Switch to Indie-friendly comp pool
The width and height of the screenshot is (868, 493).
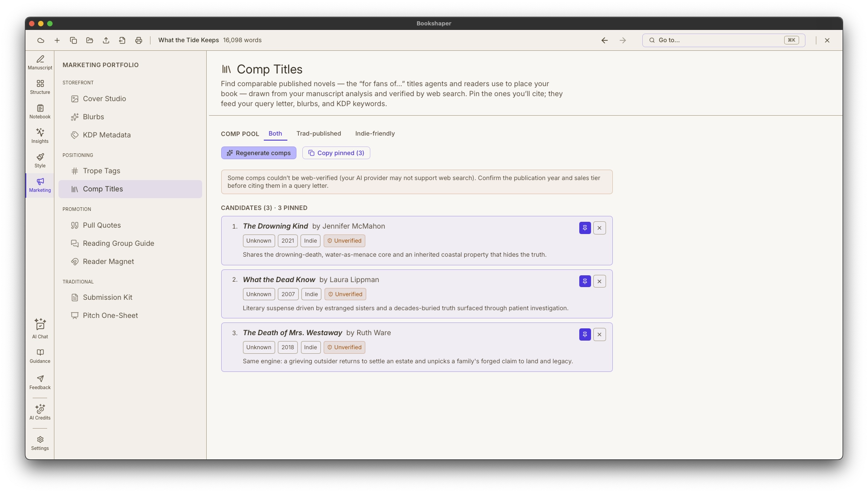click(375, 133)
